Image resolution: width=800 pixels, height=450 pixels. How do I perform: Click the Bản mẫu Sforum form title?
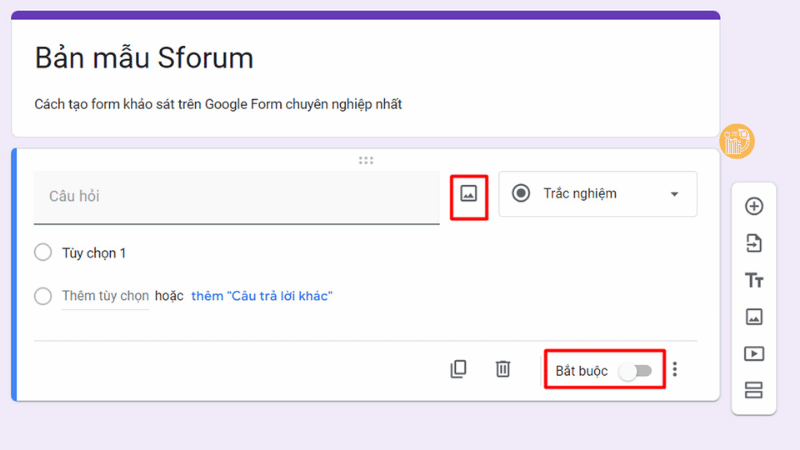pyautogui.click(x=144, y=58)
